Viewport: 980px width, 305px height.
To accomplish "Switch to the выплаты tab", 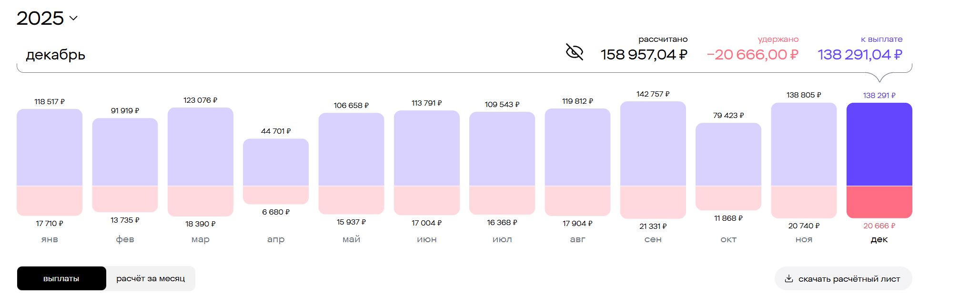I will click(61, 278).
